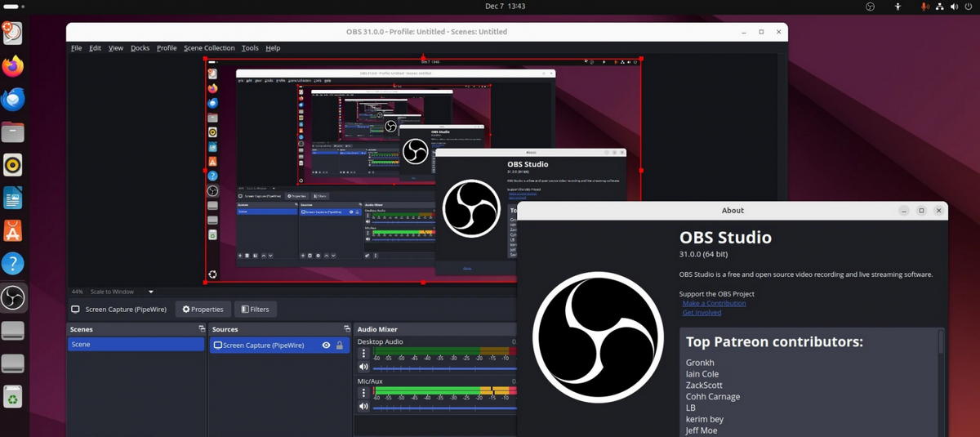This screenshot has width=980, height=437.
Task: Open Rhythmbox from the dock
Action: point(12,165)
